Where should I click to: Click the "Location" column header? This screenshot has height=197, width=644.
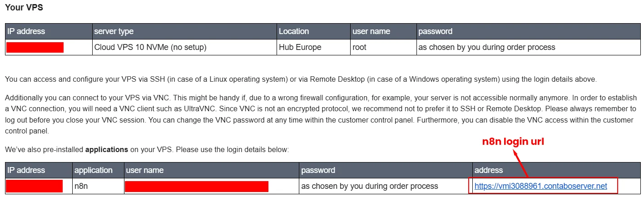[x=293, y=31]
